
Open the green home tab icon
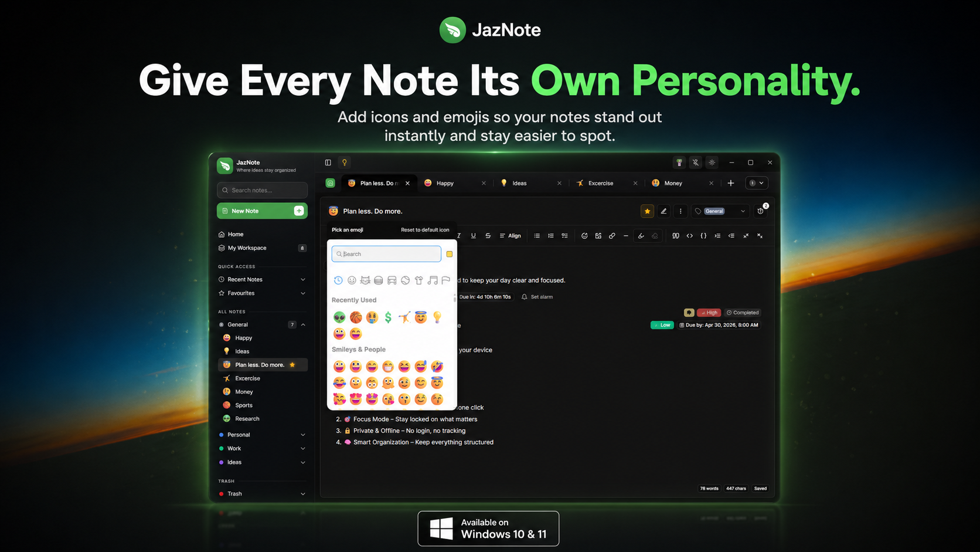pyautogui.click(x=331, y=183)
